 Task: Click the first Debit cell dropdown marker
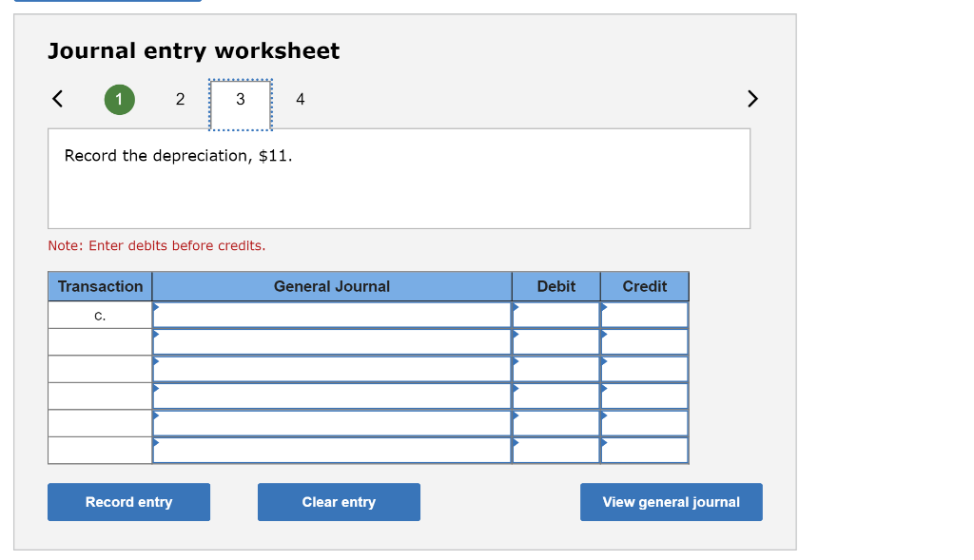[x=515, y=309]
